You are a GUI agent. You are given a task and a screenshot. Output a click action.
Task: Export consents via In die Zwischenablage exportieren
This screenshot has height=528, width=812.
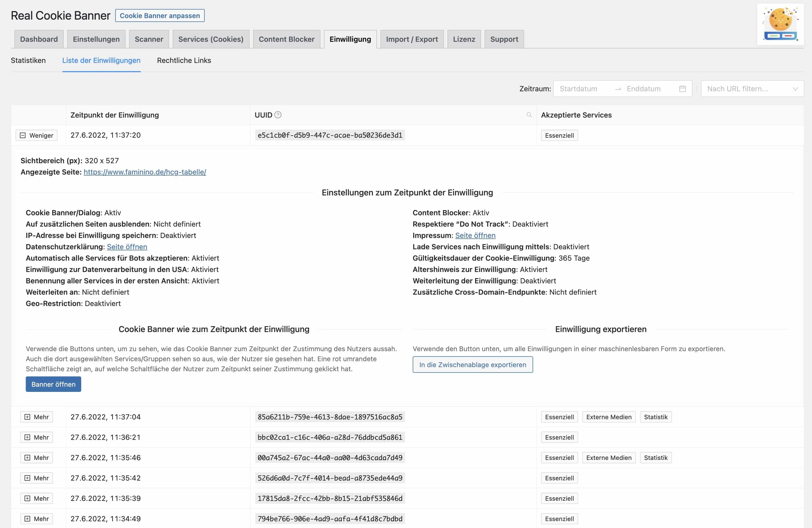tap(473, 365)
